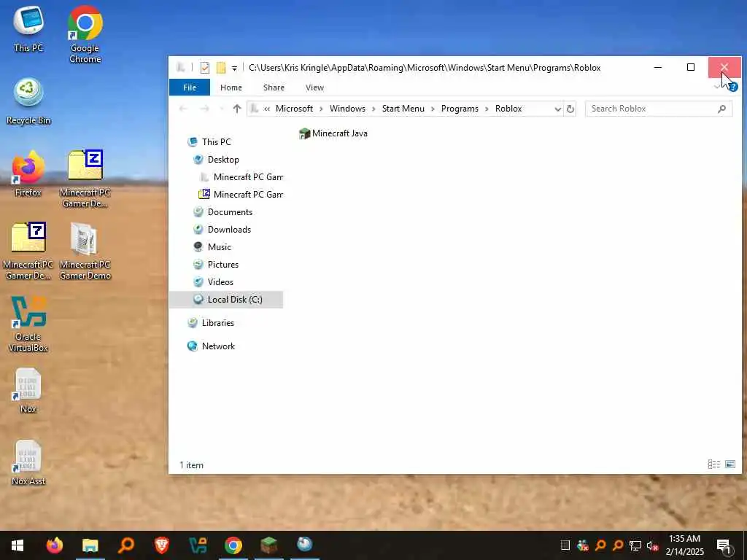This screenshot has height=560, width=747.
Task: Click the network tray icon
Action: point(635,545)
